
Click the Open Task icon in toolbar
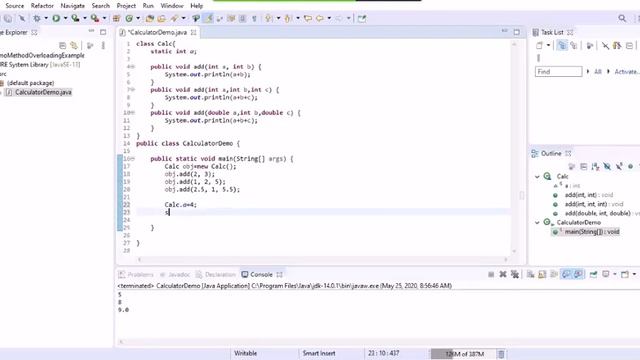click(162, 18)
